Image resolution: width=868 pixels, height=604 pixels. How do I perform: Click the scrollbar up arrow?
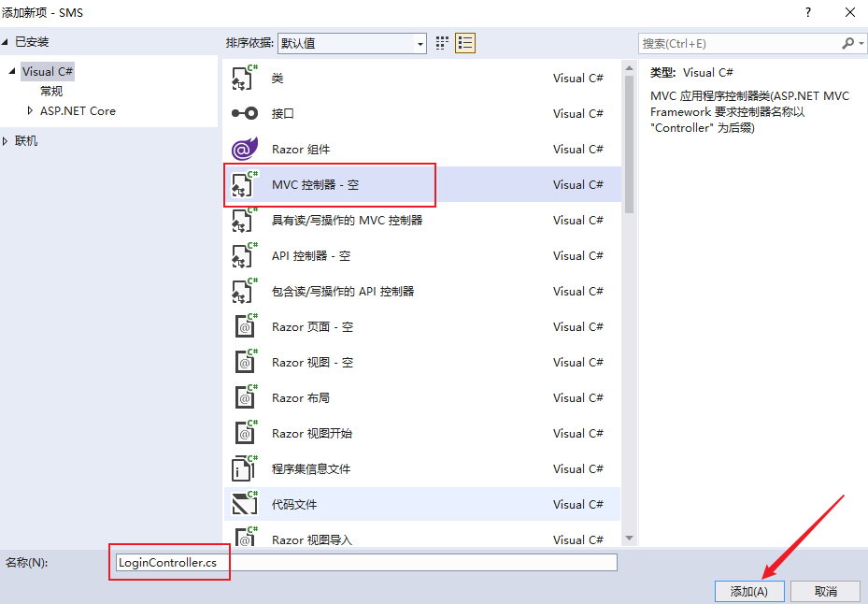pos(629,68)
